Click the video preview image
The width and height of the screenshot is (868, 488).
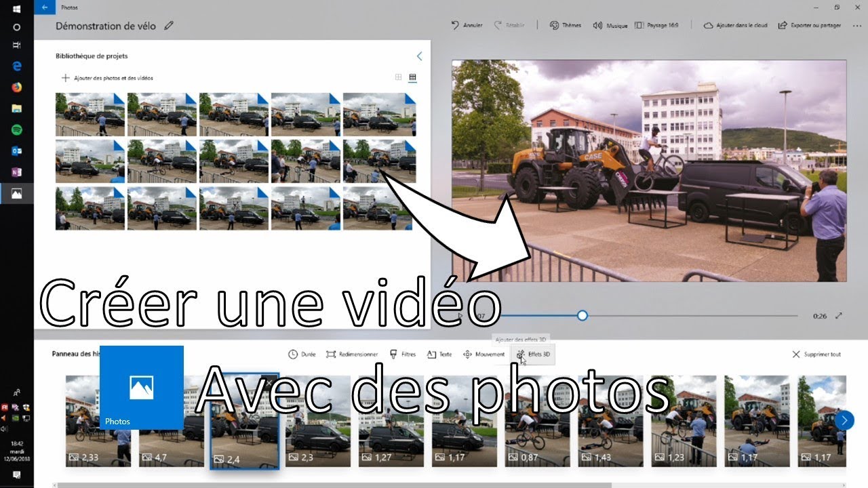click(649, 170)
